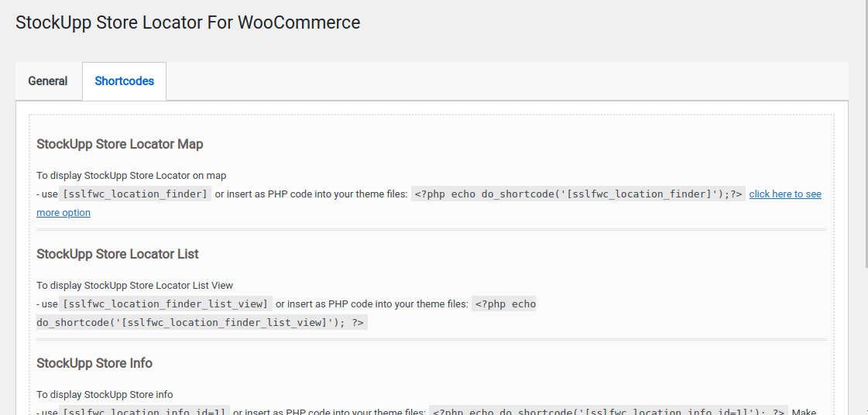Click the [sslfwc_location_finder] shortcode snippet
Image resolution: width=868 pixels, height=415 pixels.
pyautogui.click(x=136, y=194)
